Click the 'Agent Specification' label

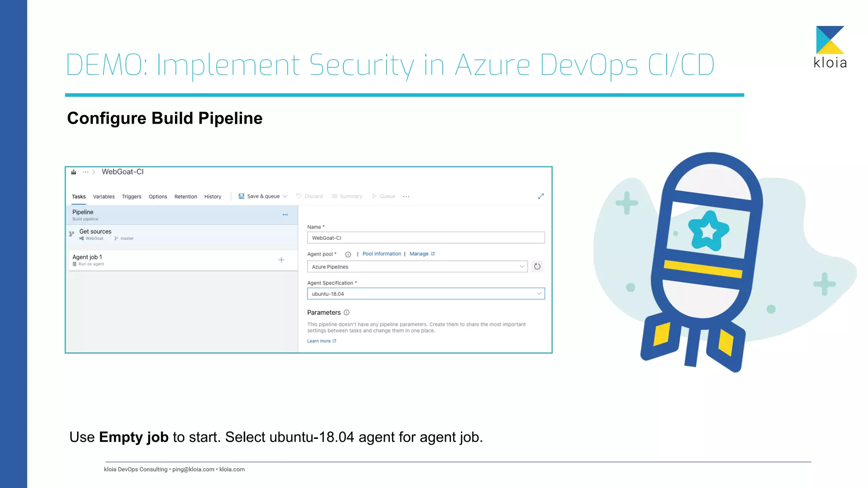coord(330,283)
